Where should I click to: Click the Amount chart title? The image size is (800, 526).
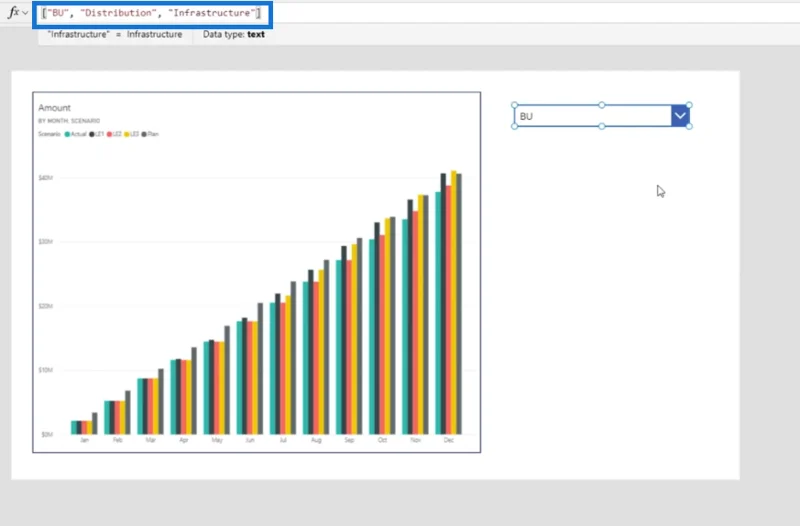point(54,108)
